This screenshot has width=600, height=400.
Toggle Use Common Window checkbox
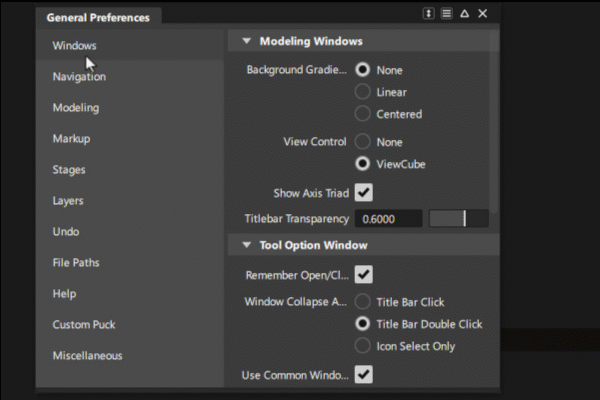click(x=364, y=374)
